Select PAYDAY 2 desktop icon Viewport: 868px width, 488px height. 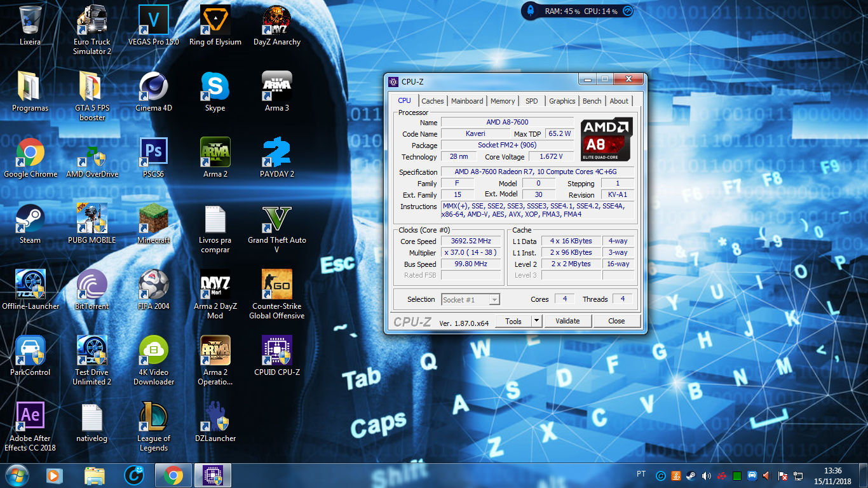click(277, 158)
